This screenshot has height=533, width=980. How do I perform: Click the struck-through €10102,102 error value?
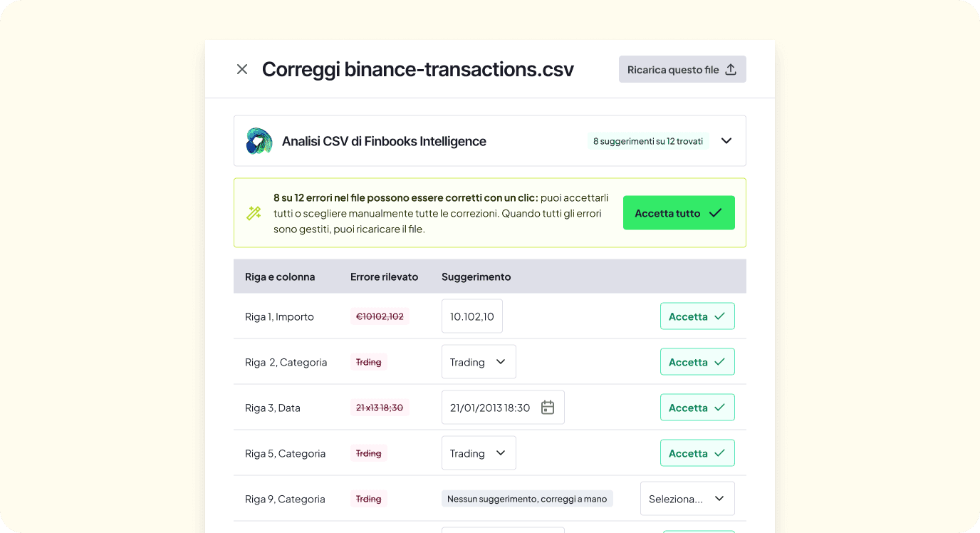380,316
